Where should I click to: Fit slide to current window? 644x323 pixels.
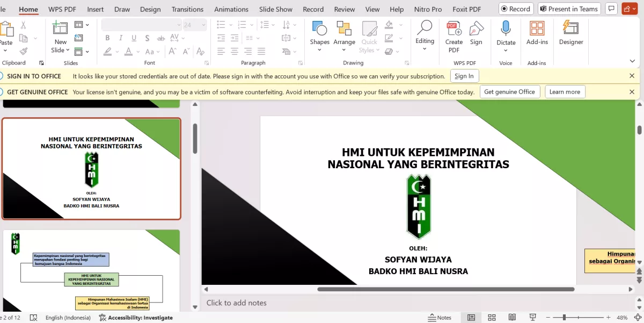637,318
